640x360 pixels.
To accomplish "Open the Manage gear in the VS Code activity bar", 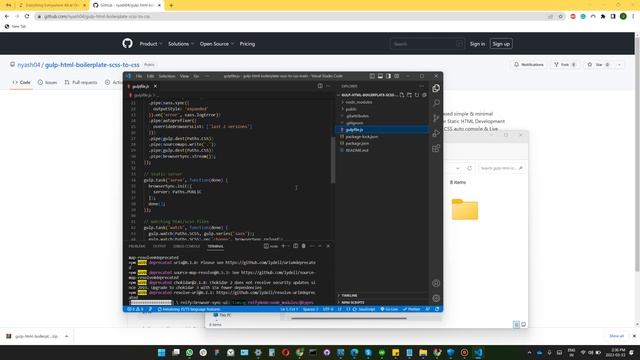I will 436,298.
